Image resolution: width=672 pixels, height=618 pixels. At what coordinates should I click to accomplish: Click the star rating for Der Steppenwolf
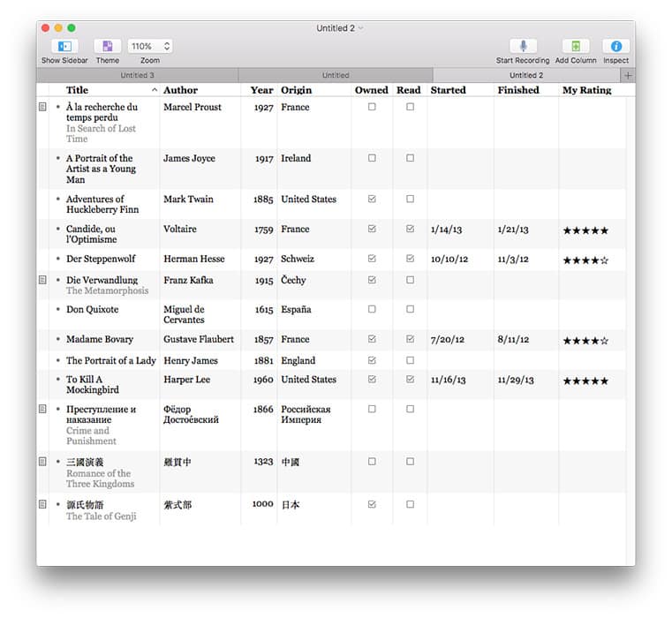coord(585,260)
